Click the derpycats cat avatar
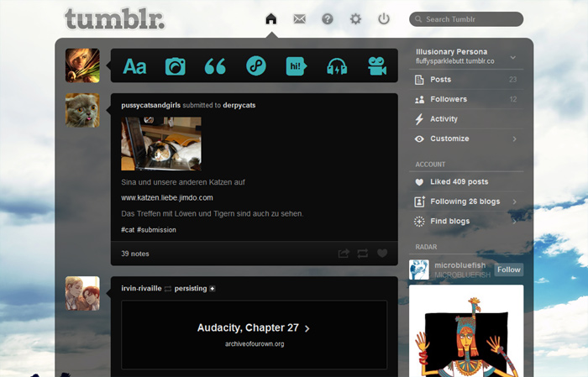 82,110
